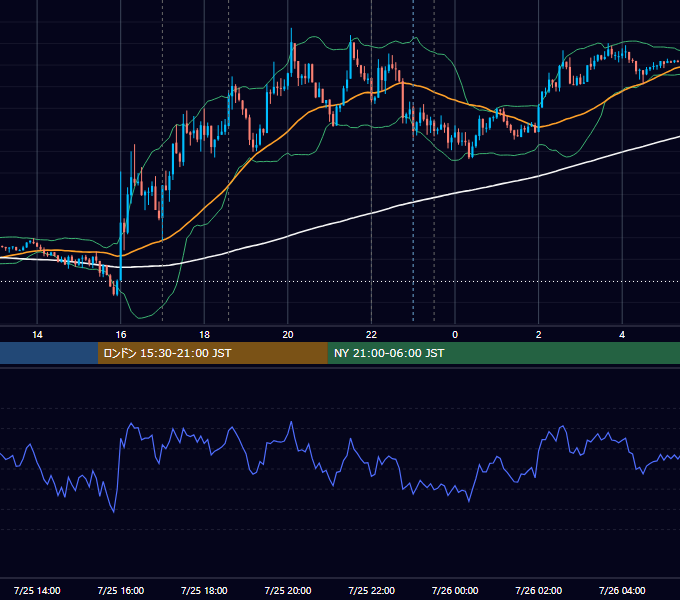The width and height of the screenshot is (680, 600).
Task: Click the ロンドン 15:30-21:00 JST session bar
Action: [x=212, y=353]
